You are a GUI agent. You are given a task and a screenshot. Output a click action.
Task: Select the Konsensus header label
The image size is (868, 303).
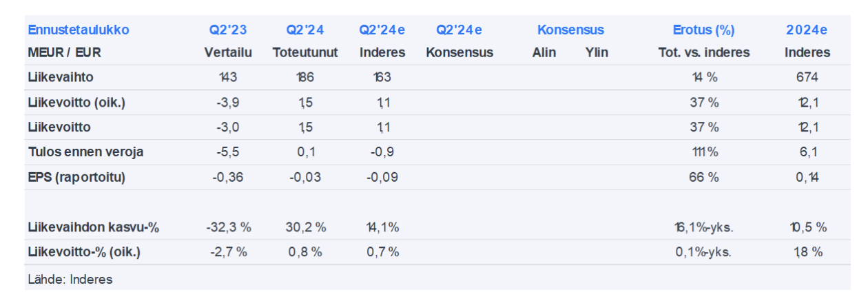[570, 30]
